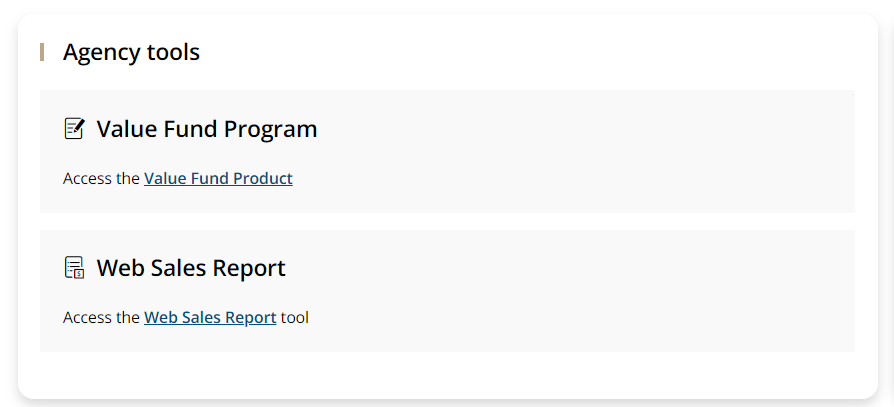Viewport: 894px width, 407px height.
Task: Click the Value Fund Program heading
Action: tap(206, 129)
